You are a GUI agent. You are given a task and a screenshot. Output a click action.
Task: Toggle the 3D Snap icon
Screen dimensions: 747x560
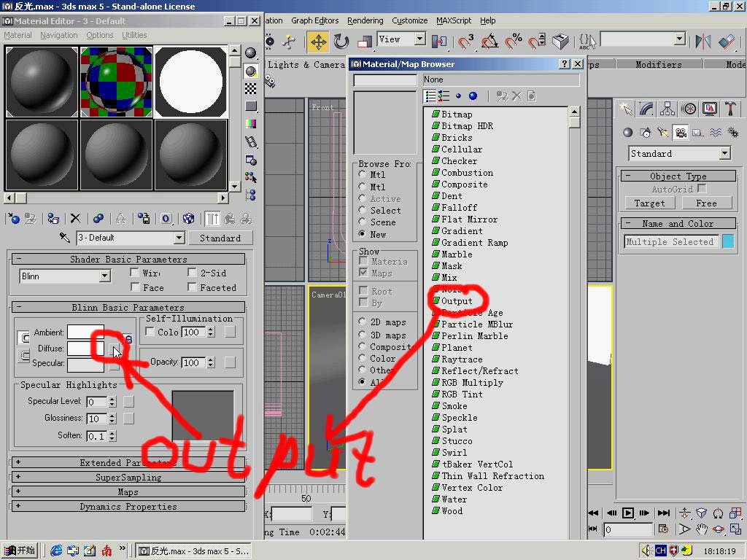pyautogui.click(x=465, y=42)
